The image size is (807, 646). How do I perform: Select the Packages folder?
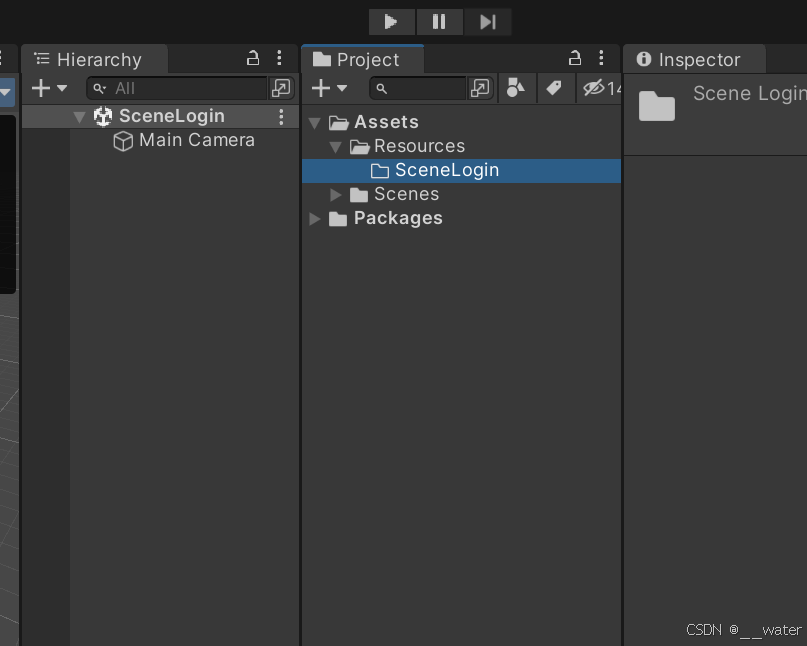(x=398, y=218)
